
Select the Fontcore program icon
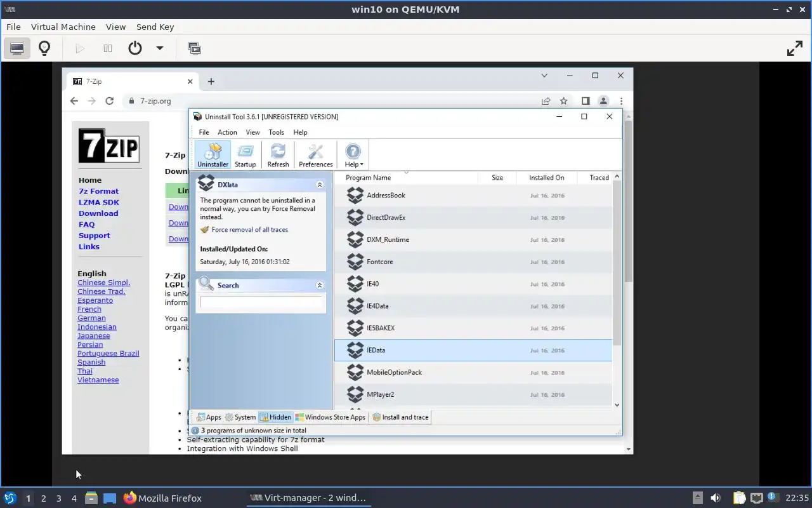[355, 262]
